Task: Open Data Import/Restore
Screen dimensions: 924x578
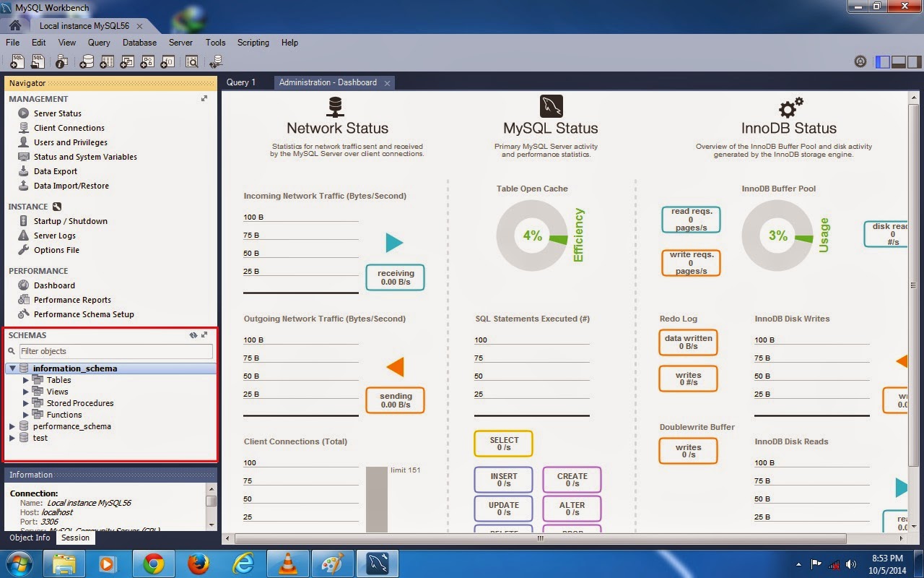Action: 71,186
